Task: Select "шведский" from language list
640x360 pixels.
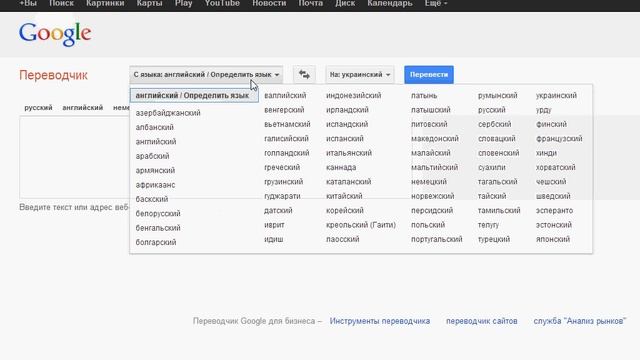Action: pos(553,196)
